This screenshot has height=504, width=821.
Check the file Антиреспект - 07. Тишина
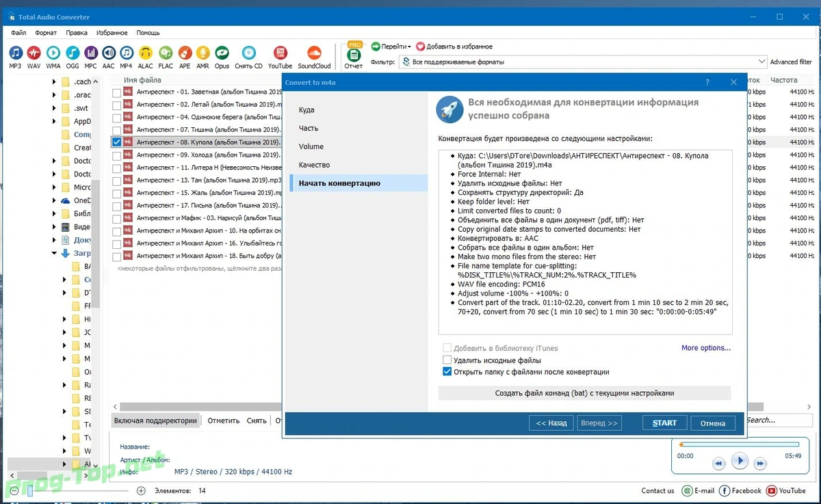[117, 130]
